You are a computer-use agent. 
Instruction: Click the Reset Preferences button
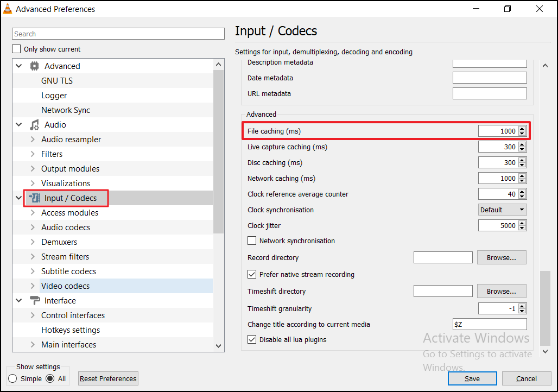click(x=109, y=379)
